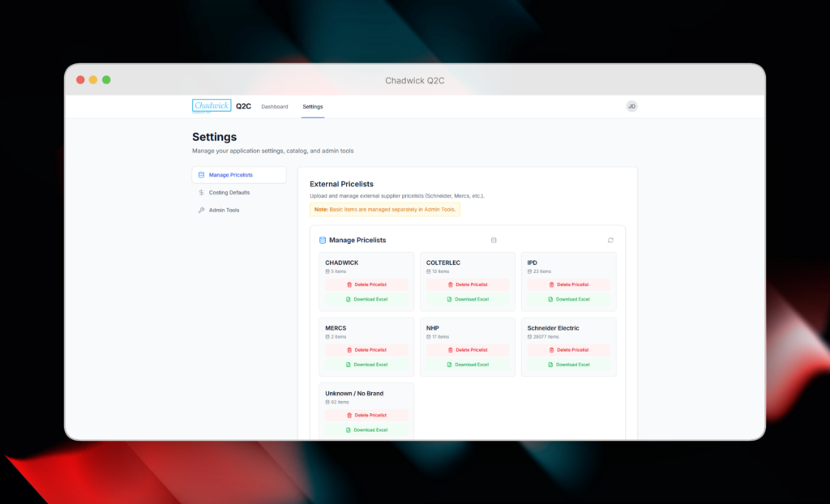Open the JD user avatar
The image size is (830, 504).
tap(631, 106)
